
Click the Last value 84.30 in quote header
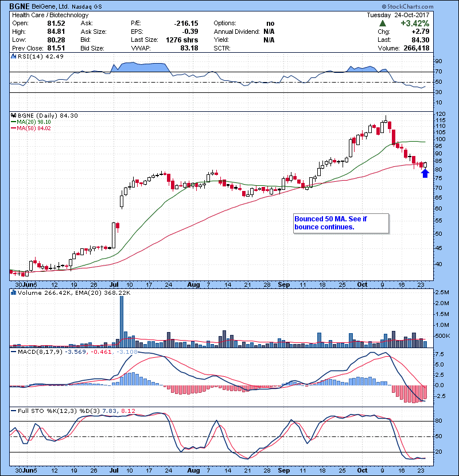(421, 40)
